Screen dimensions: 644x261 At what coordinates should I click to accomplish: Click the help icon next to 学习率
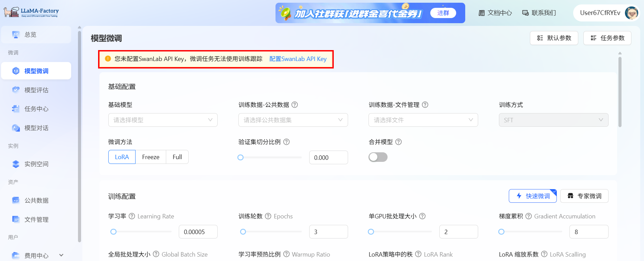[132, 216]
